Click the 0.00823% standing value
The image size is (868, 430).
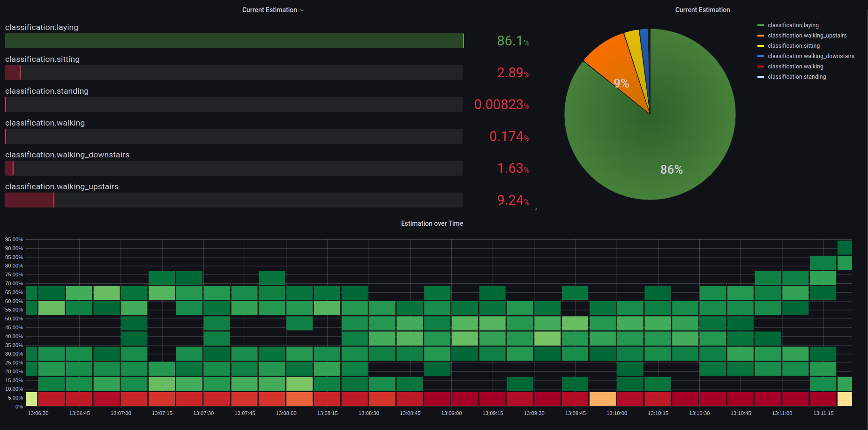click(502, 105)
